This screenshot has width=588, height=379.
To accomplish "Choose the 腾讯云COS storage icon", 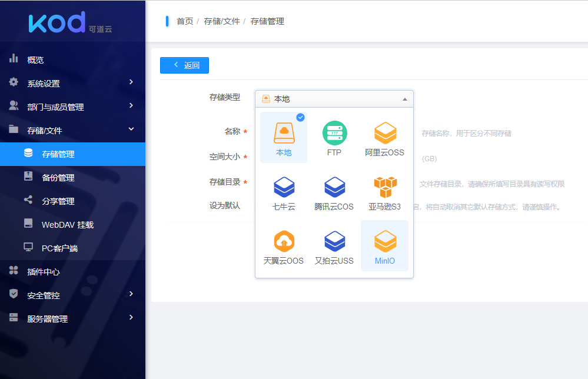I will 334,187.
